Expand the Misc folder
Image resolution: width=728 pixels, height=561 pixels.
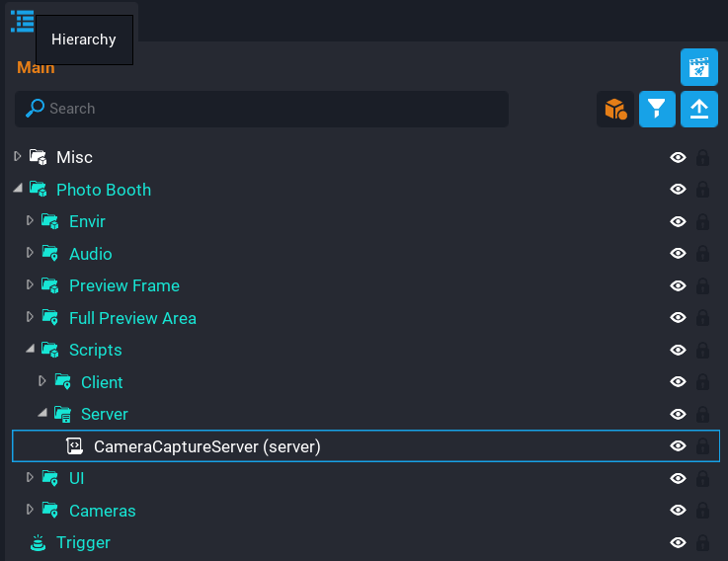pyautogui.click(x=17, y=157)
